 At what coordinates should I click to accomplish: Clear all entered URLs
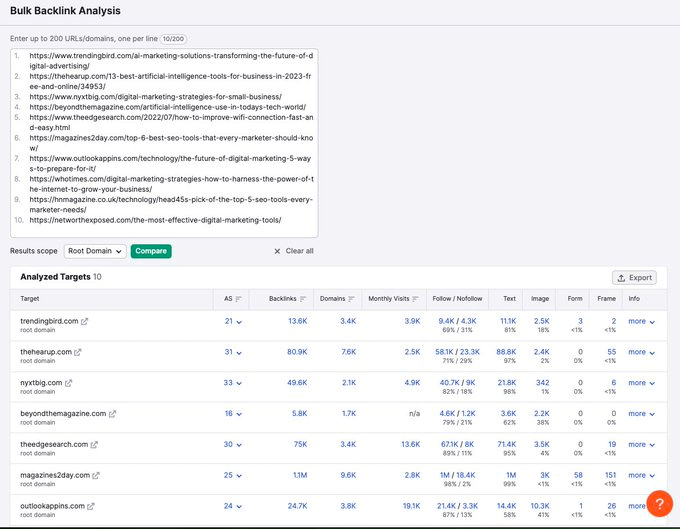293,251
